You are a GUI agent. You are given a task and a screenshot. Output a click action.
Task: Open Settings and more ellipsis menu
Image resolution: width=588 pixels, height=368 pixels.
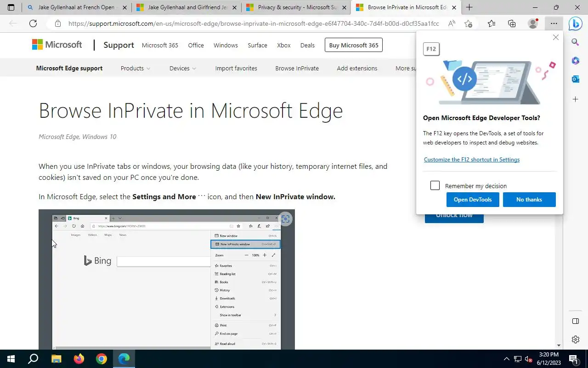(553, 23)
